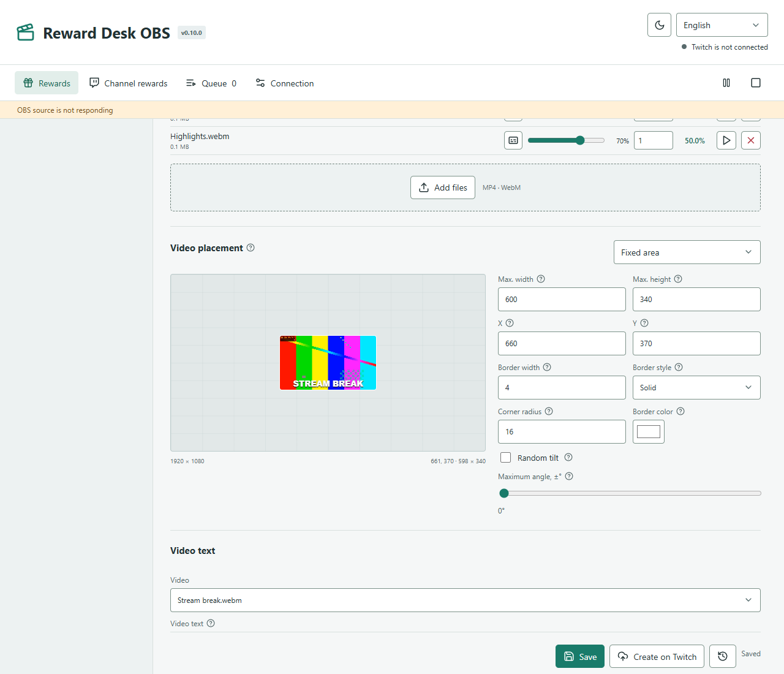Expand the Fixed area placement dropdown
784x674 pixels.
[687, 252]
